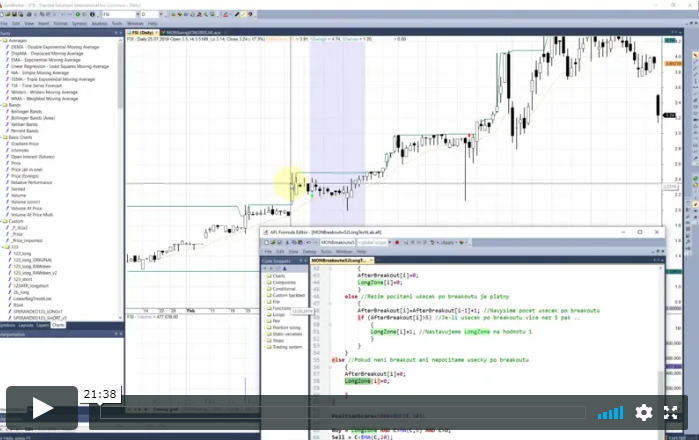The height and width of the screenshot is (440, 699).
Task: Select the yellow highlighter tool in top toolbar
Action: [x=243, y=14]
